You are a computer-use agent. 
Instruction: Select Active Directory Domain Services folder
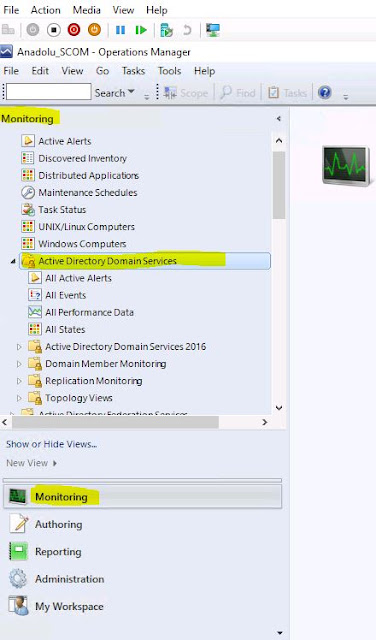pyautogui.click(x=145, y=261)
